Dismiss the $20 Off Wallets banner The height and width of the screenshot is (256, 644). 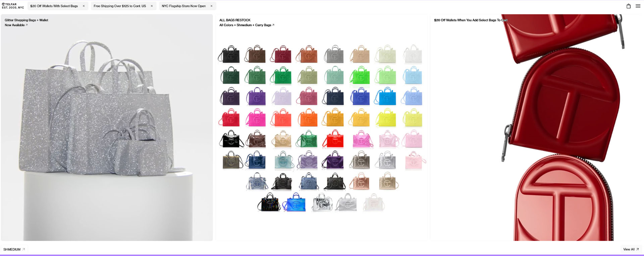point(84,6)
